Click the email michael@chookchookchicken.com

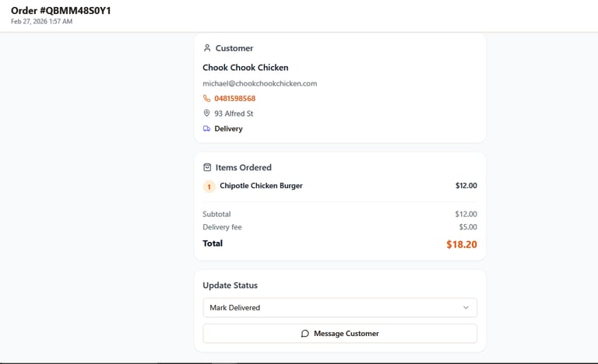pyautogui.click(x=259, y=83)
